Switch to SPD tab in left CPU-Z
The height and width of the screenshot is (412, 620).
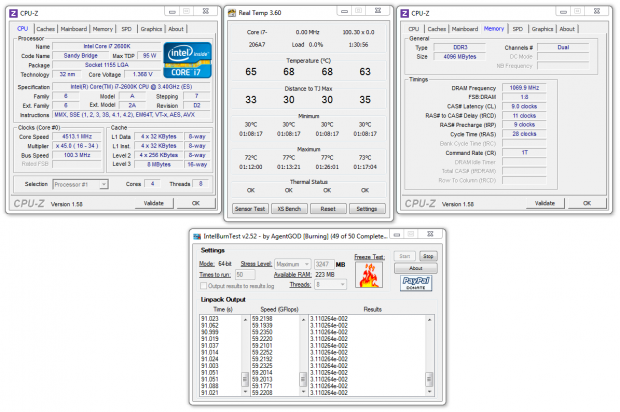pyautogui.click(x=127, y=29)
